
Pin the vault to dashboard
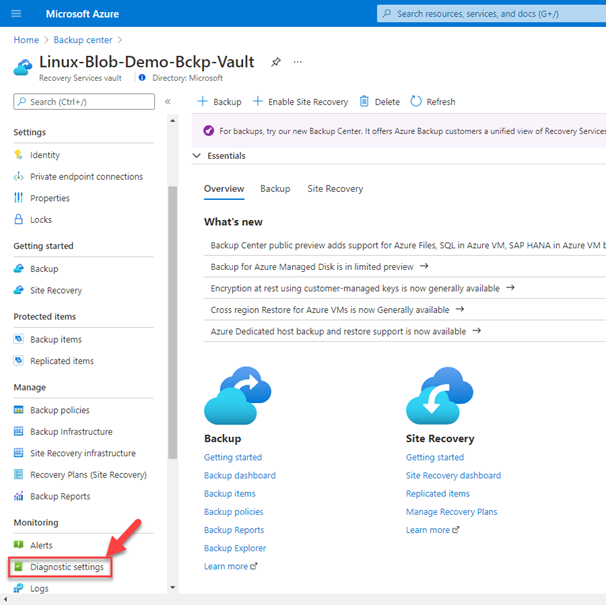276,62
